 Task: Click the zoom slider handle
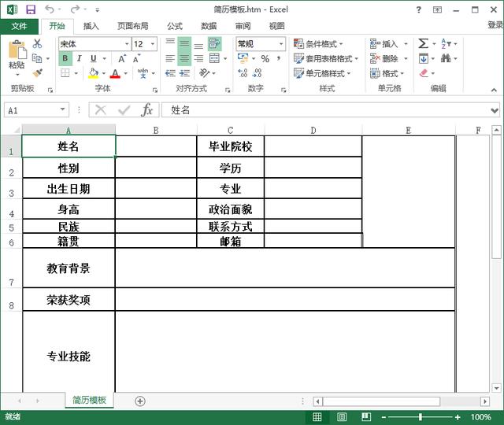point(421,417)
